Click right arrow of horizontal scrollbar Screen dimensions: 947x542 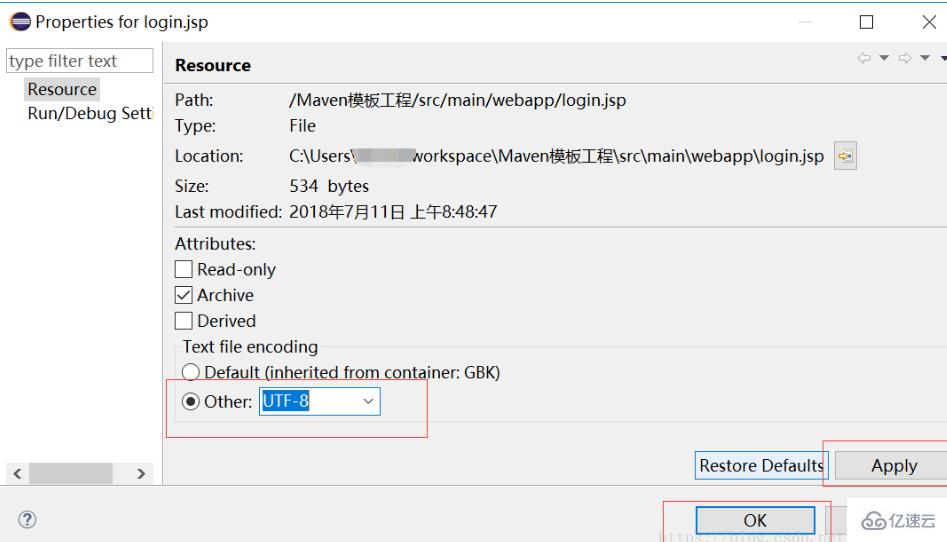click(x=141, y=474)
